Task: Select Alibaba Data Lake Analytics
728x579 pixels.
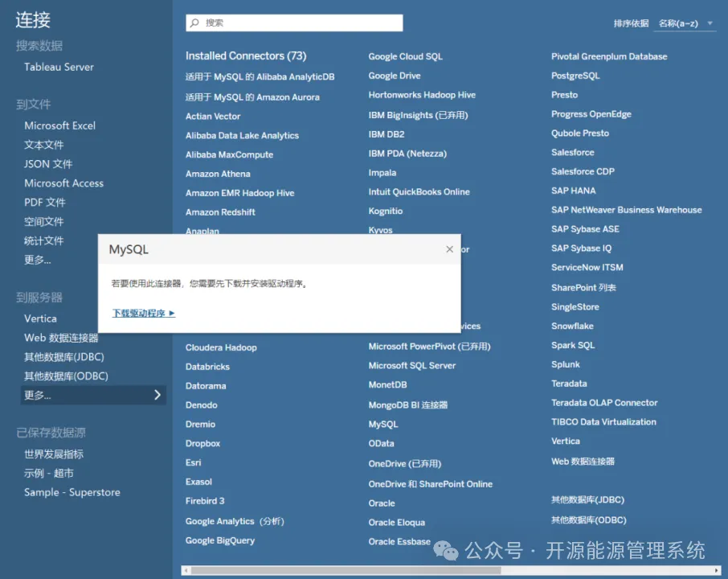Action: (242, 135)
